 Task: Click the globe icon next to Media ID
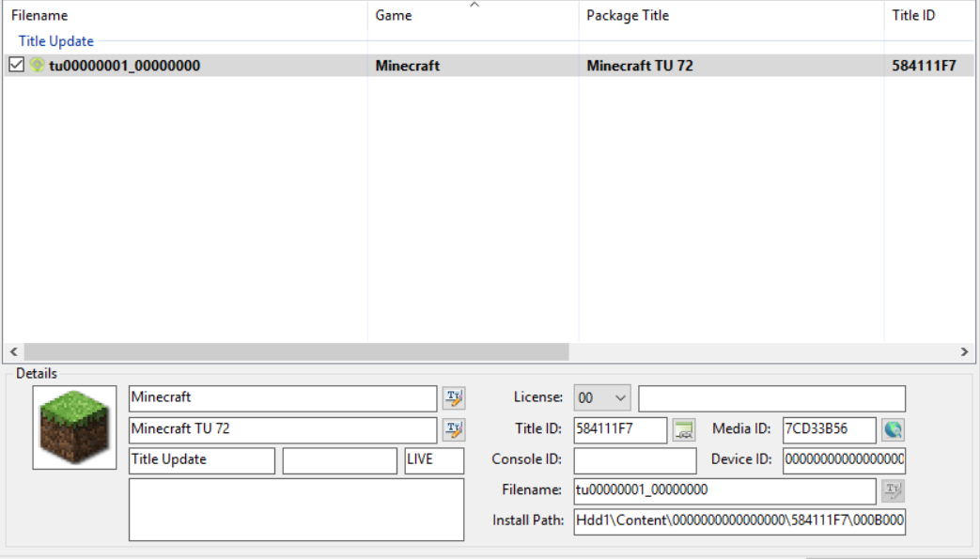tap(893, 430)
